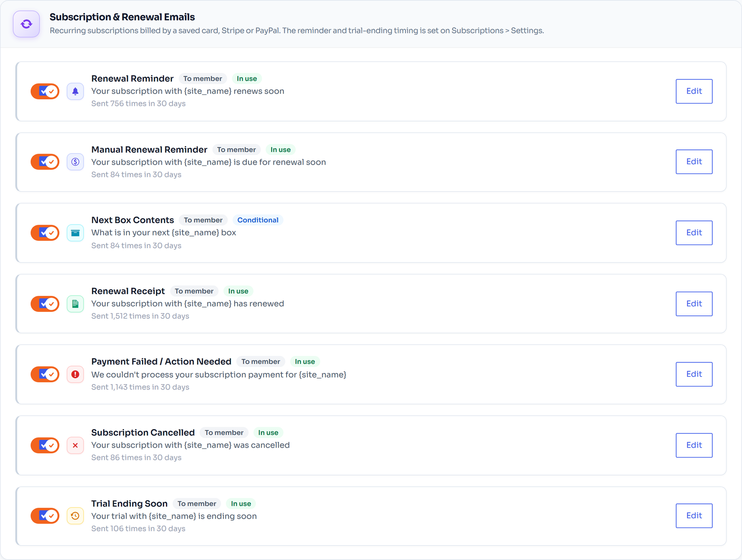
Task: Click "Sent 756 times in 30 days"
Action: (x=138, y=103)
